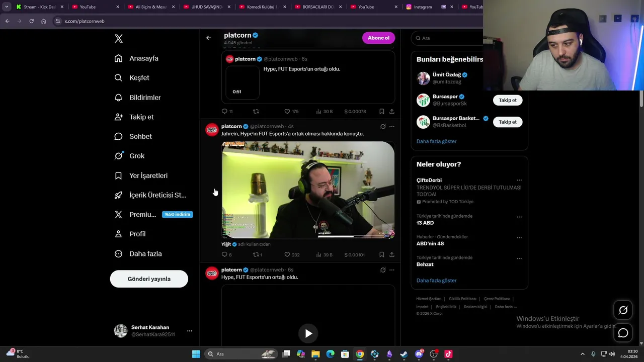Open Keşfet explore page
This screenshot has width=644, height=362.
point(132,78)
